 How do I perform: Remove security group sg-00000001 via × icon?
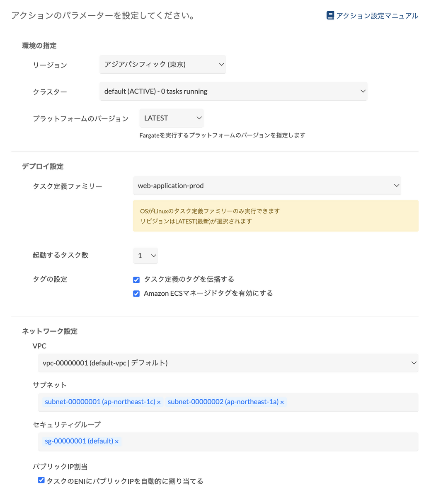(116, 441)
